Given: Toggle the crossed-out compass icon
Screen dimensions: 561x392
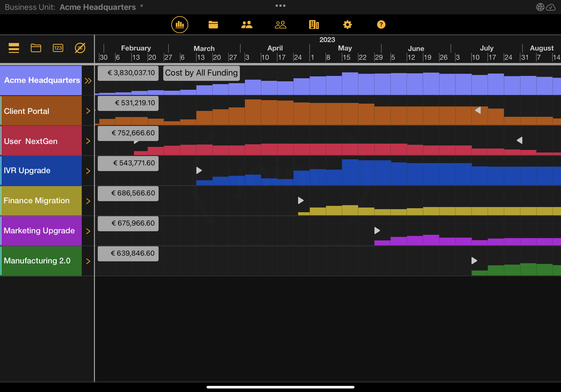Looking at the screenshot, I should point(80,48).
